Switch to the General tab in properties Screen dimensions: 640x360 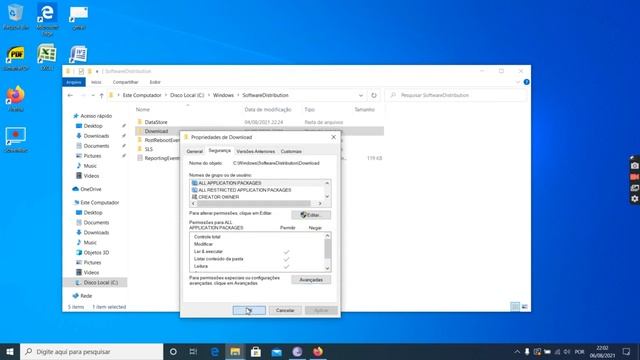coord(194,151)
